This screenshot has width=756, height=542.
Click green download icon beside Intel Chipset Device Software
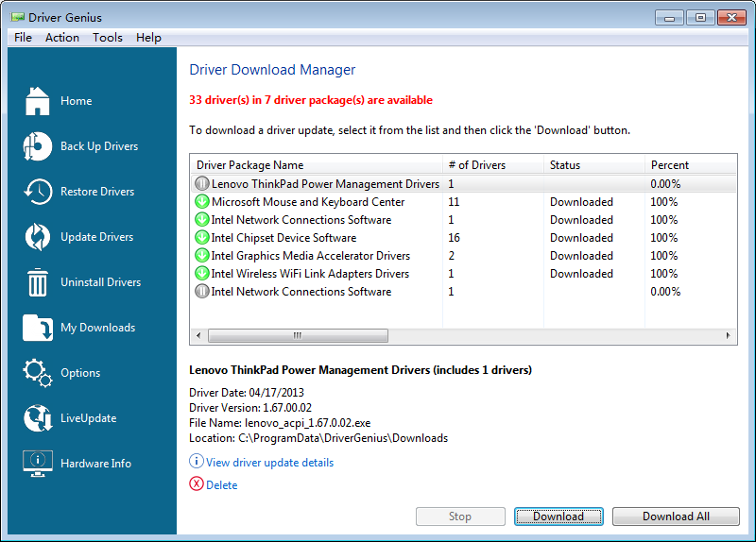201,238
